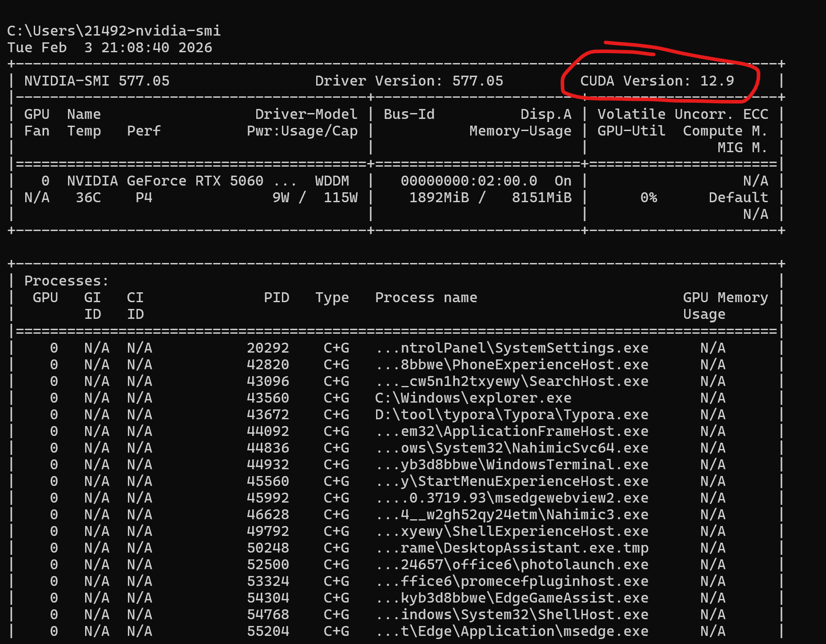Click PID 44932
Screen dimensions: 826x644
tap(268, 465)
